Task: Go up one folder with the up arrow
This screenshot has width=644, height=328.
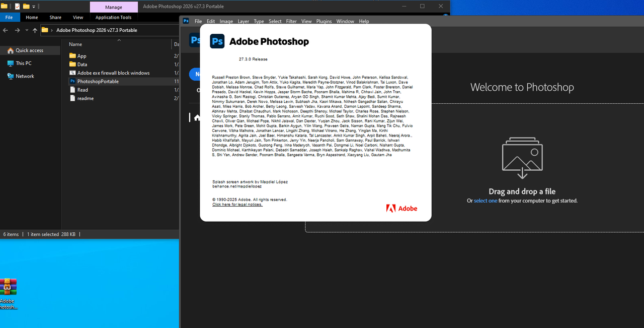Action: 35,30
